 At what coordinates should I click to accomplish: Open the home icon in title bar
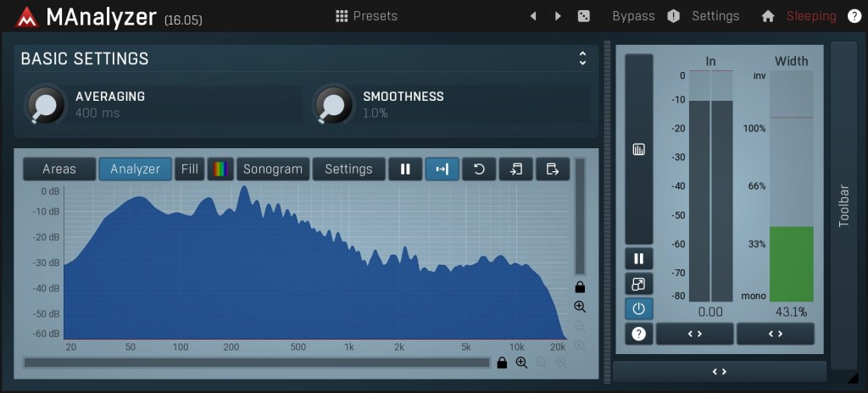click(x=768, y=16)
